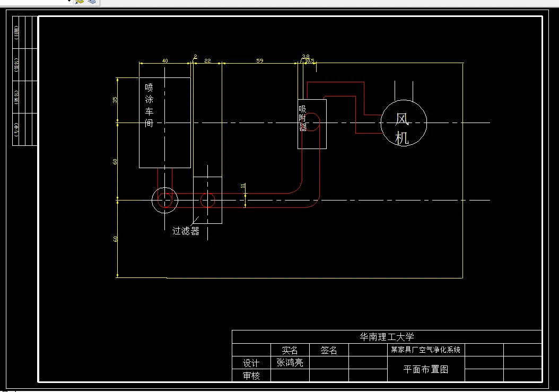
Task: Click the 吸附器 adsorber text label
Action: click(303, 118)
